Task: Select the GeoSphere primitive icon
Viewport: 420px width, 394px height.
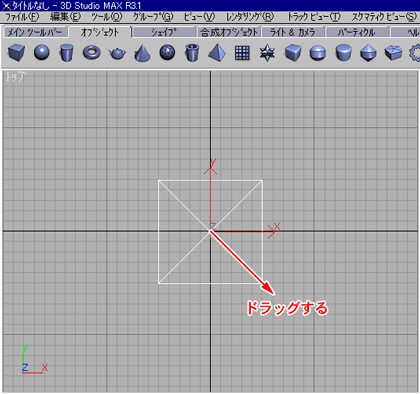Action: [x=167, y=53]
